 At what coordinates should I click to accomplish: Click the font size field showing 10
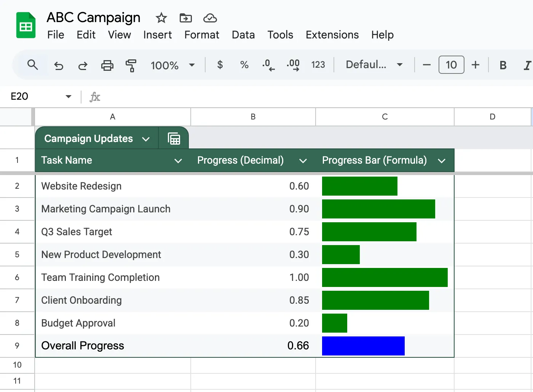pos(451,65)
